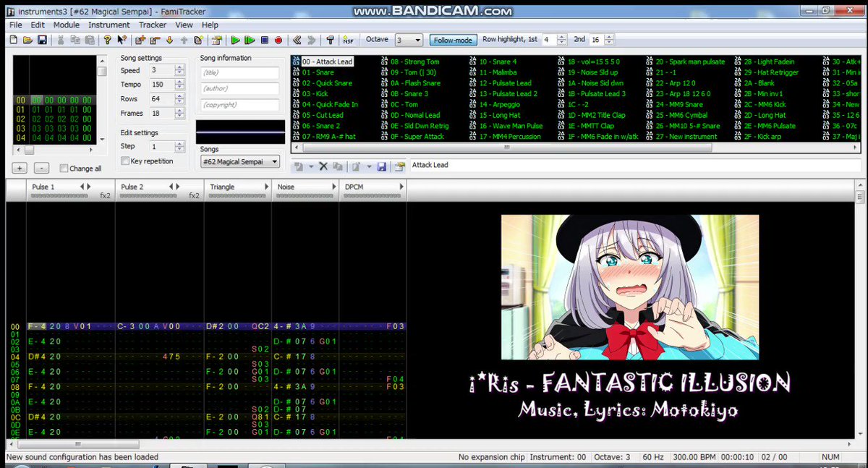868x468 pixels.
Task: Adjust the Step spinner arrows
Action: click(179, 147)
